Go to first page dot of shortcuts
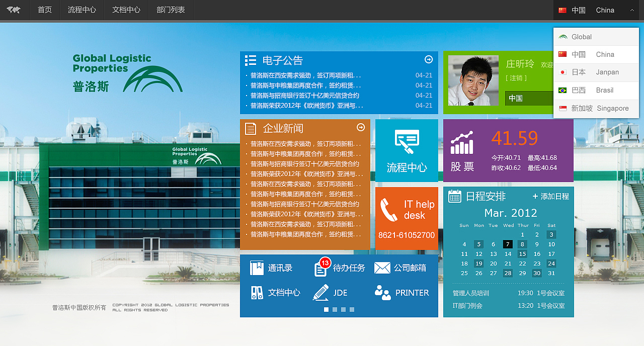 pos(326,309)
